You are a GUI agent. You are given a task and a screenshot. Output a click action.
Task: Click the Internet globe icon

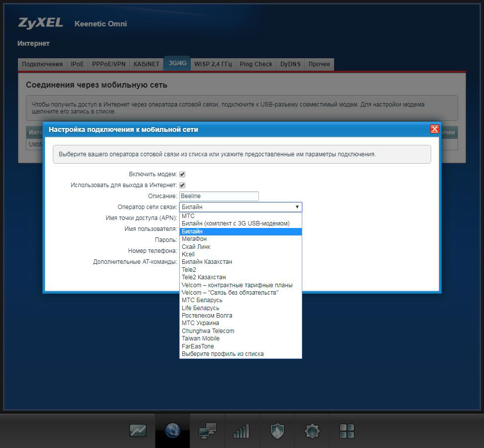click(x=172, y=431)
